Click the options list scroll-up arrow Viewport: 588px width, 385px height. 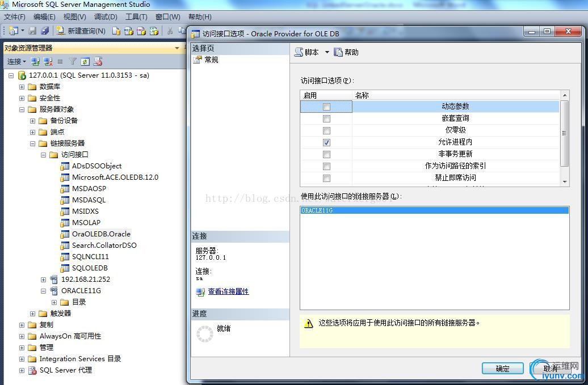coord(564,95)
